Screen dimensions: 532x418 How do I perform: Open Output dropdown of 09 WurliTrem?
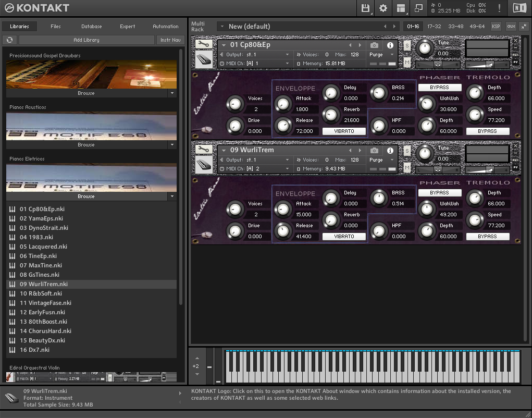click(255, 160)
